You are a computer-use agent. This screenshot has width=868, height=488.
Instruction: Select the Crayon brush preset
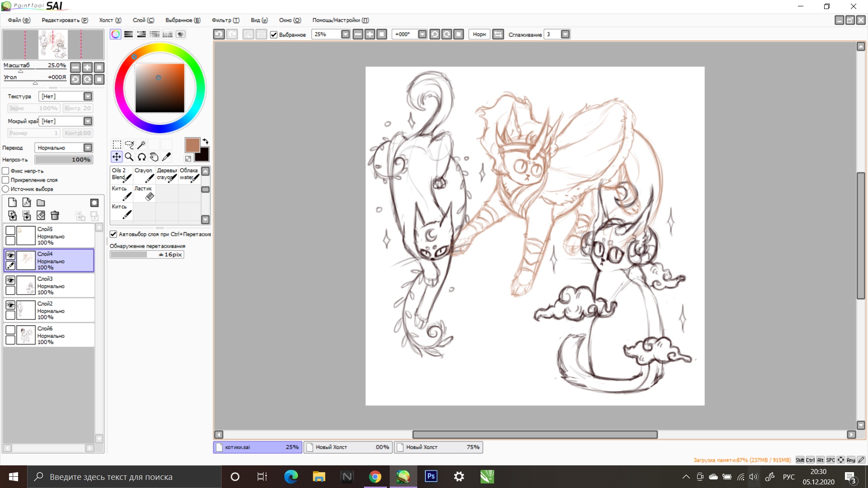144,174
